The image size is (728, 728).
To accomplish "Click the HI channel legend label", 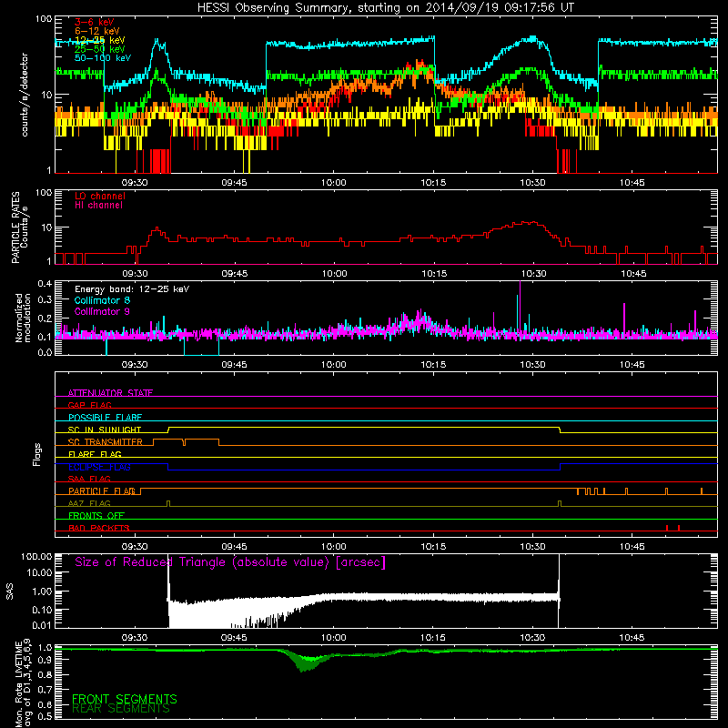I will coord(98,206).
